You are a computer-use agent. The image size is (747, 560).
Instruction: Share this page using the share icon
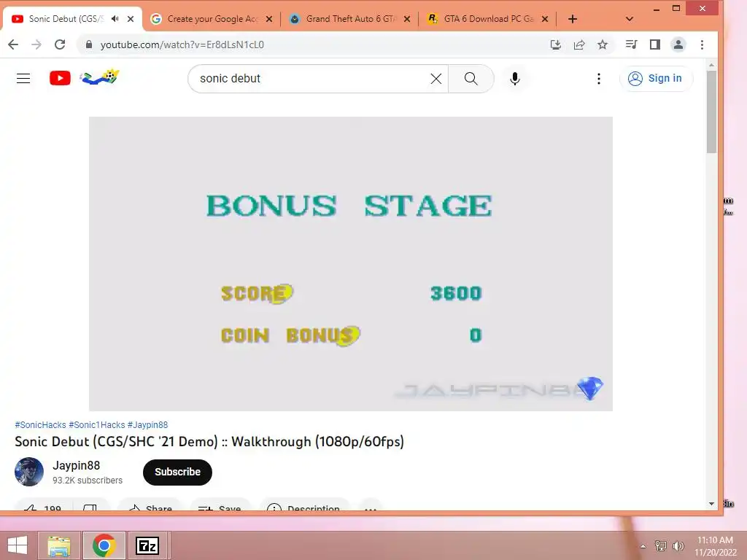point(579,44)
